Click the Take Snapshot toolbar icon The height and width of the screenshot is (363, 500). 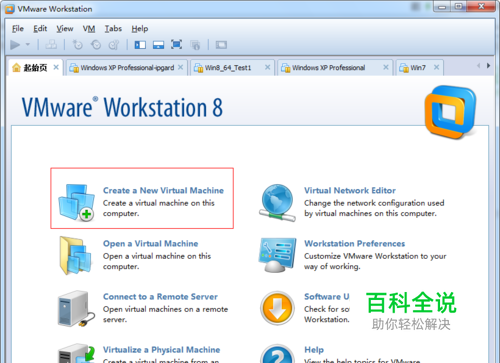[77, 44]
